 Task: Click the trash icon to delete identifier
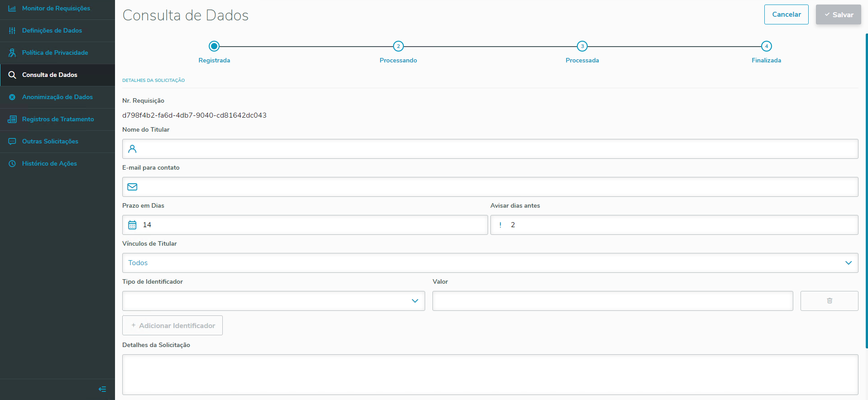coord(830,300)
